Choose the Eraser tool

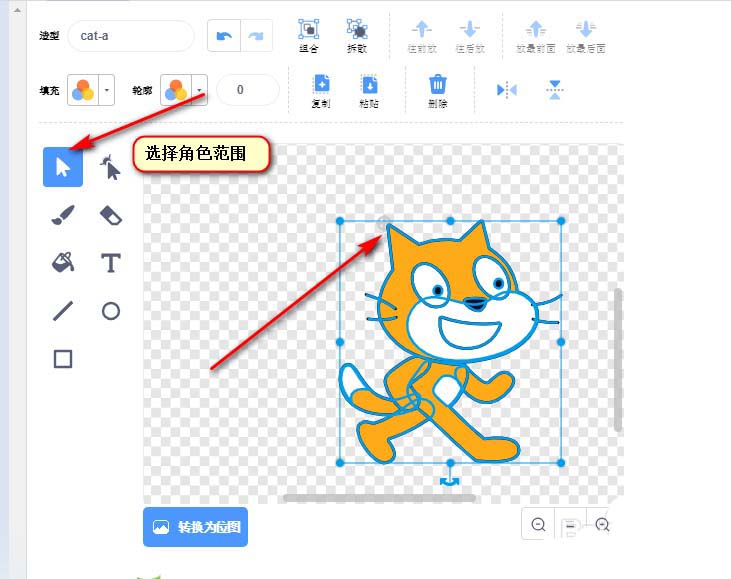(111, 215)
